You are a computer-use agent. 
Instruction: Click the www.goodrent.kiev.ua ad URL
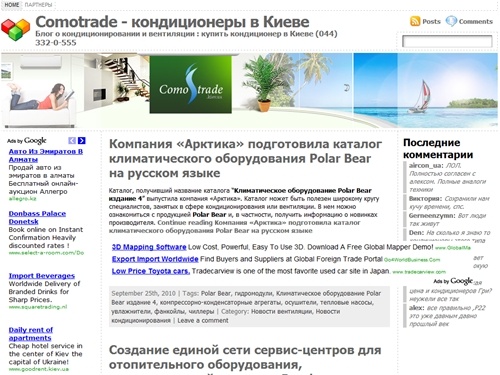[39, 369]
